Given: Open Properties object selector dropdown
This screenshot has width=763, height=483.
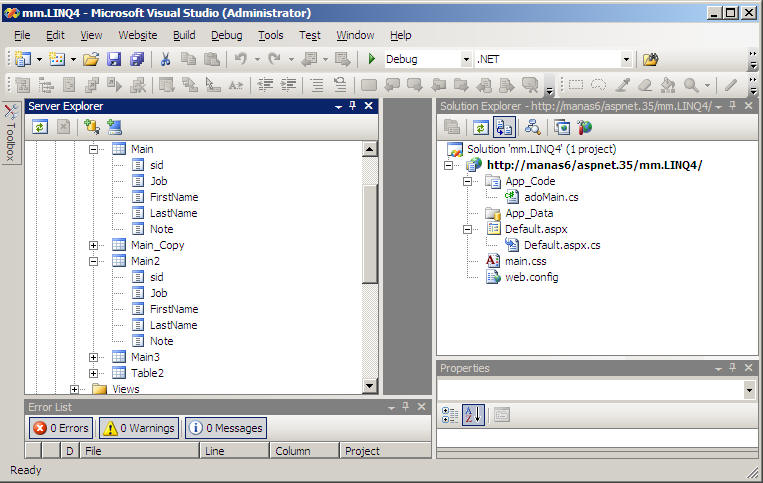Looking at the screenshot, I should (749, 390).
